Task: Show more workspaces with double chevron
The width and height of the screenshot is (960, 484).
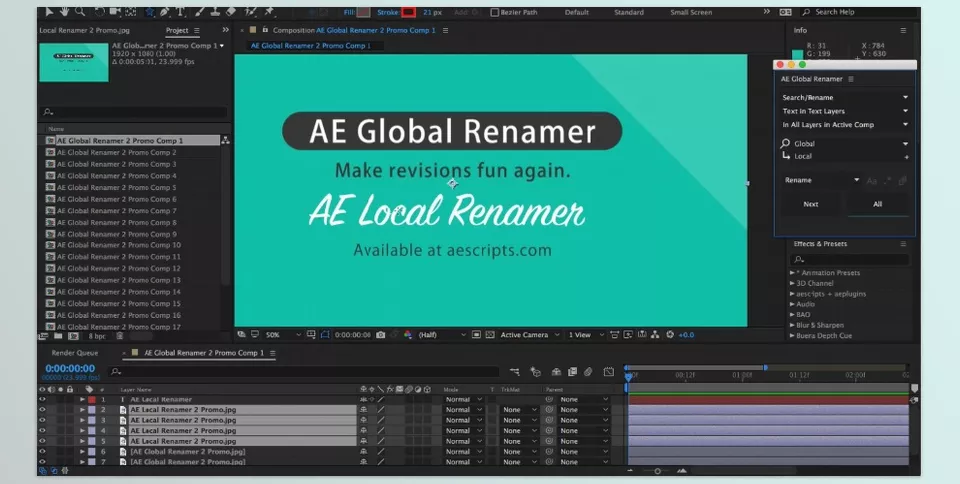Action: click(767, 12)
